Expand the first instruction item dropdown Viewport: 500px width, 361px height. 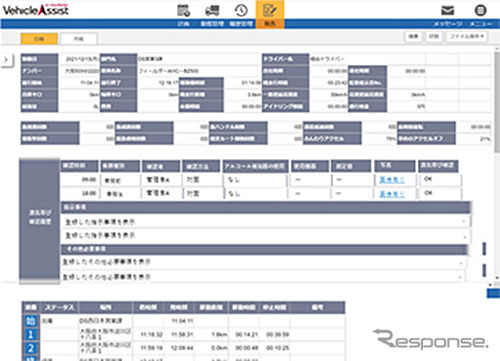point(464,221)
